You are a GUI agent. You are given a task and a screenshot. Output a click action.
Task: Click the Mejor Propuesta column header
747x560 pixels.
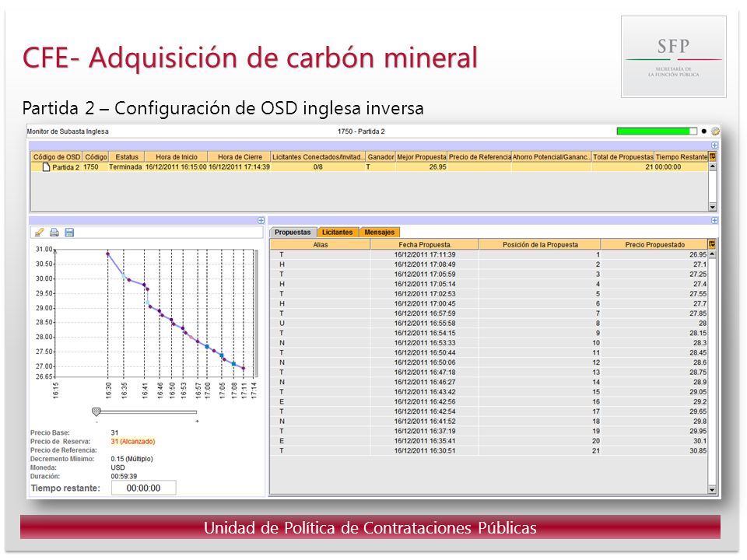(x=422, y=156)
